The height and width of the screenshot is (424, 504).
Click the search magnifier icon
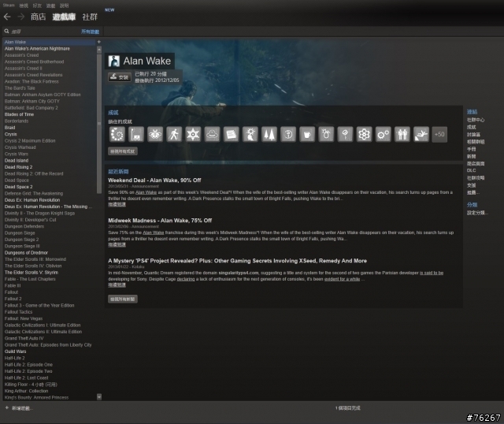(6, 32)
